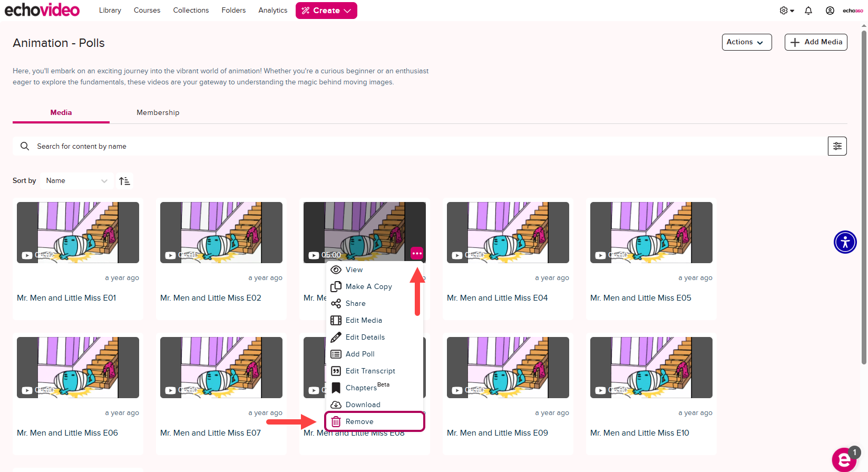Screen dimensions: 868x472
Task: Choose Edit Transcript menu entry
Action: pos(374,371)
